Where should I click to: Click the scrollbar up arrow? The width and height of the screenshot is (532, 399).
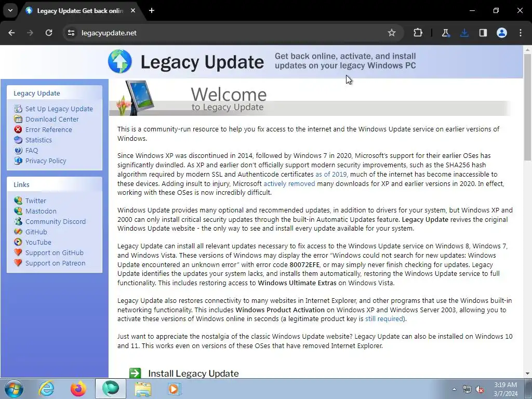(527, 49)
